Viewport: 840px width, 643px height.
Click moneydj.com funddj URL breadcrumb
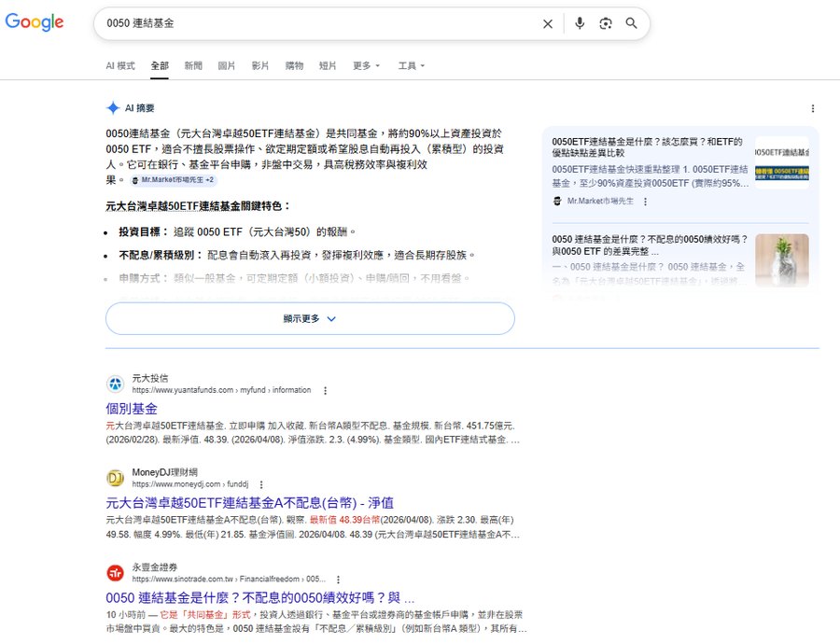coord(190,484)
